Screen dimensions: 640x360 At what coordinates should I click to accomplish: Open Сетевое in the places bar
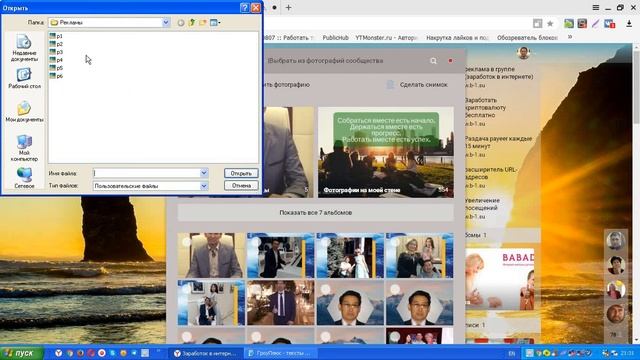pos(24,178)
